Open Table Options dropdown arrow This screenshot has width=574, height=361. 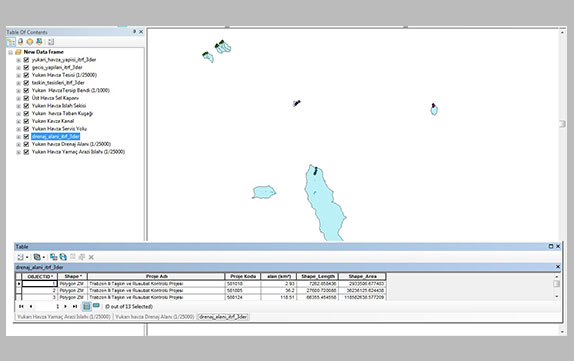tap(27, 257)
